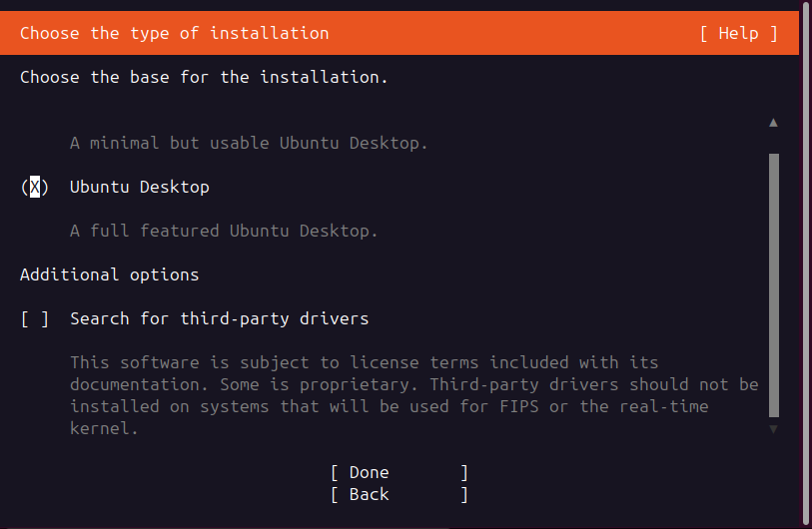Click the 'Ubuntu Desktop' option label

[x=139, y=187]
